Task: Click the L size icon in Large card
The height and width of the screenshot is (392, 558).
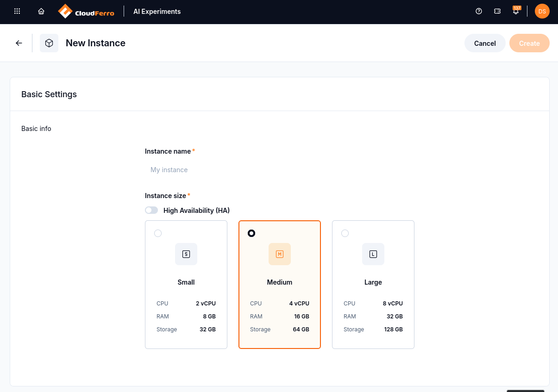Action: coord(373,254)
